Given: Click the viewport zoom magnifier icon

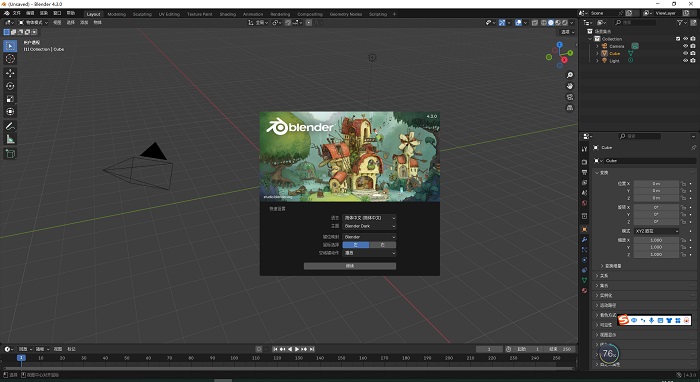Looking at the screenshot, I should pyautogui.click(x=570, y=75).
